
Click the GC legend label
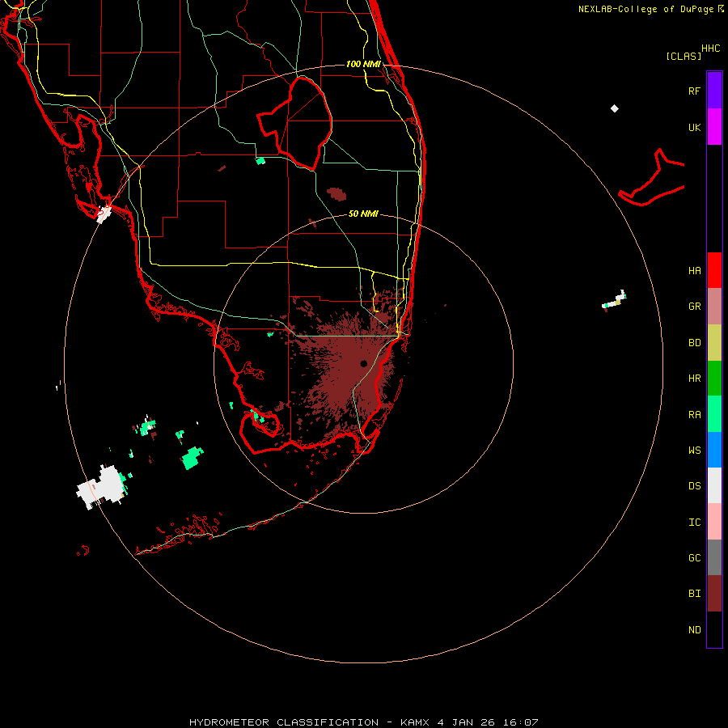point(694,558)
